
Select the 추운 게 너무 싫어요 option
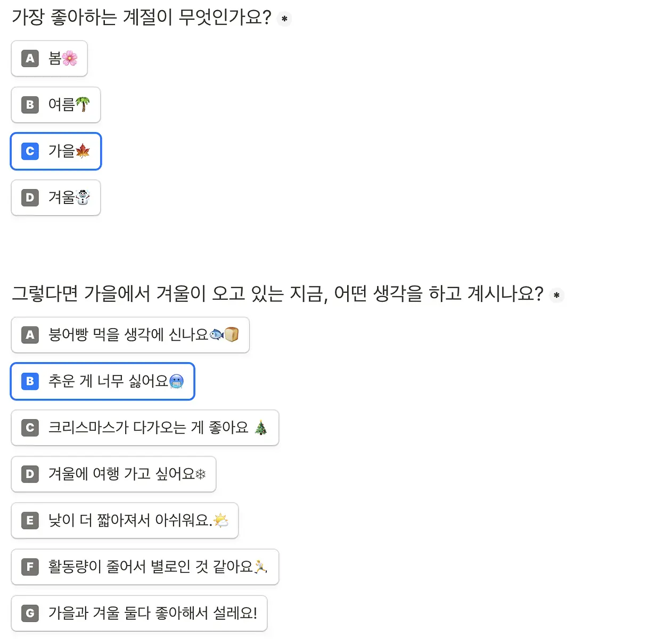point(103,381)
